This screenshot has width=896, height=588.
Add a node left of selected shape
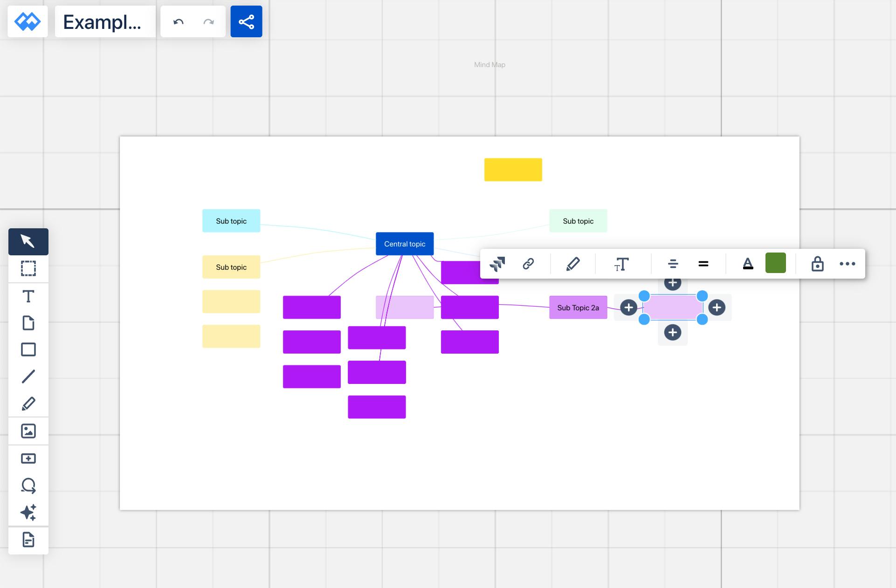[629, 308]
